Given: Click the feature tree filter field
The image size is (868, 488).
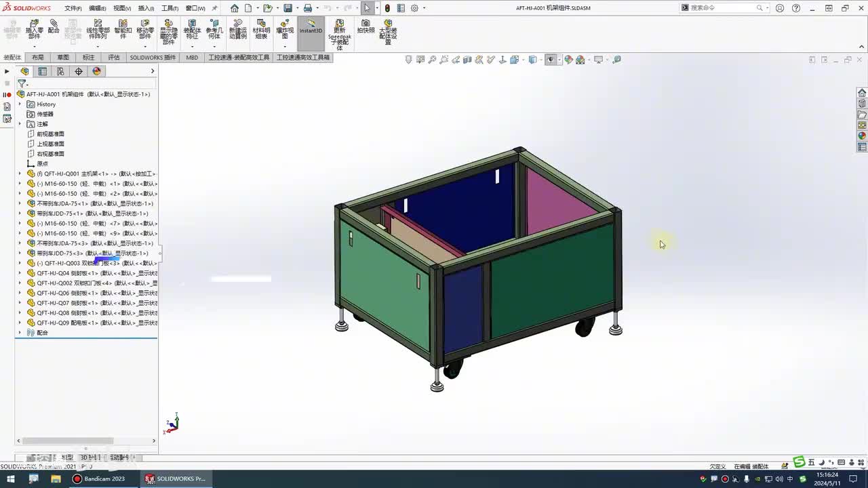Looking at the screenshot, I should pyautogui.click(x=87, y=83).
